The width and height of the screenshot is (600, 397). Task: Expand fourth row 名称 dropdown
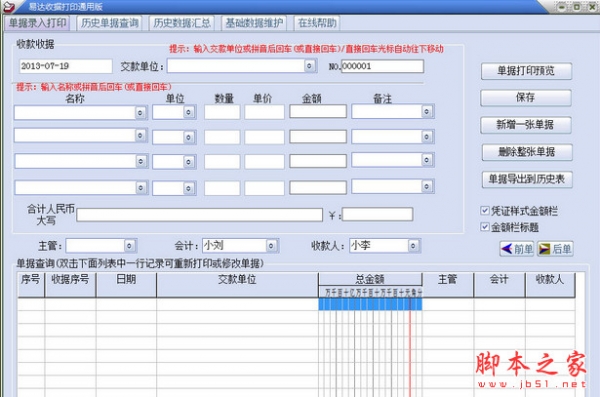pos(140,188)
